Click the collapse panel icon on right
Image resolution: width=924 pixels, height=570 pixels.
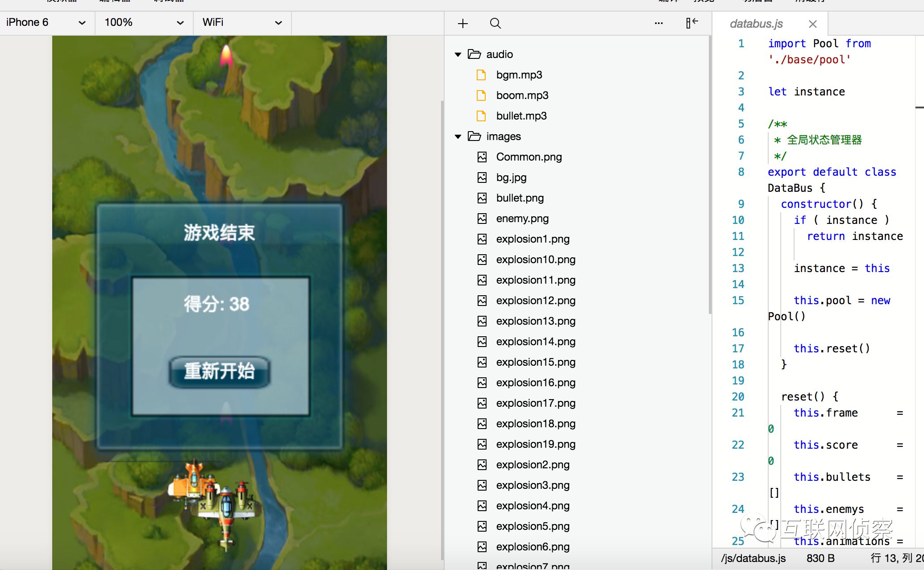pos(691,23)
